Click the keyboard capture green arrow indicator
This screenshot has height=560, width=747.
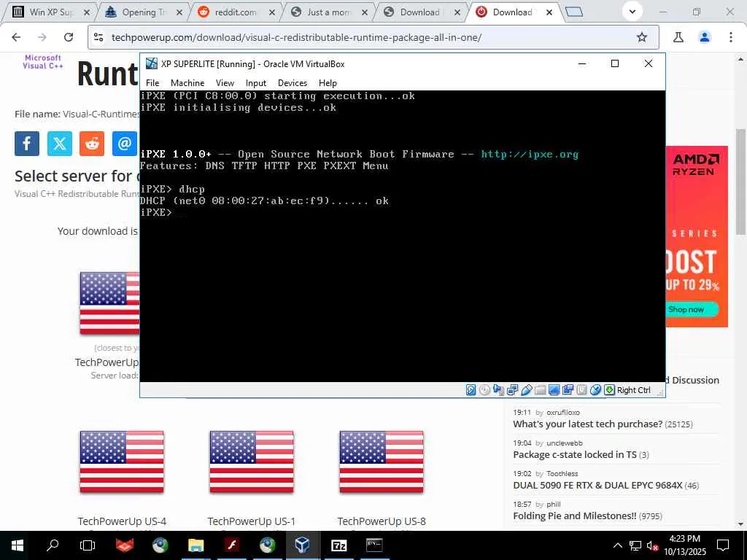[x=609, y=390]
